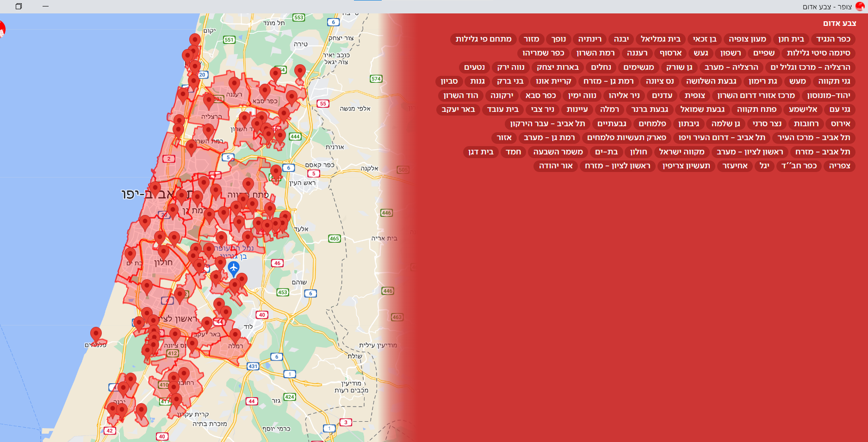Select the פתח תקווה tag in the alert list
Viewport: 868px width, 442px height.
coord(756,110)
